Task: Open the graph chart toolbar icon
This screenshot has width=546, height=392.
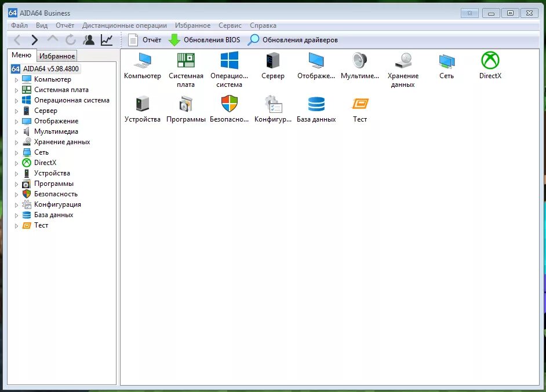Action: [107, 40]
